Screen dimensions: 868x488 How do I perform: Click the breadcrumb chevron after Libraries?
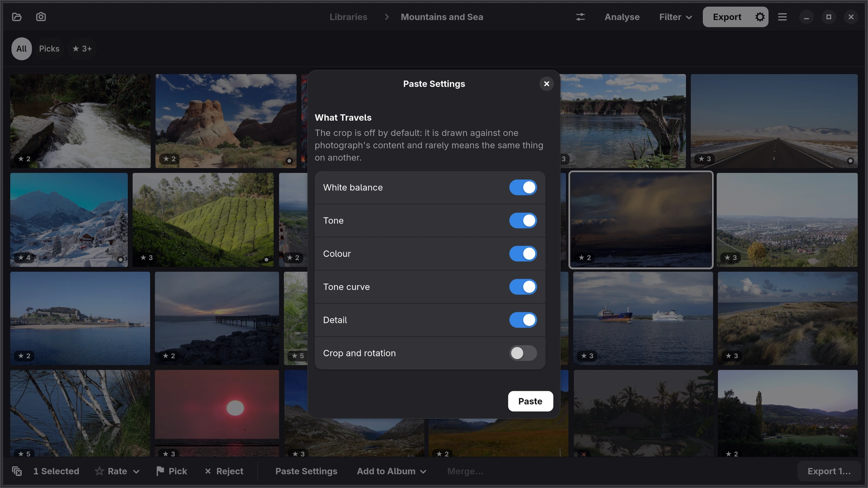(x=386, y=17)
